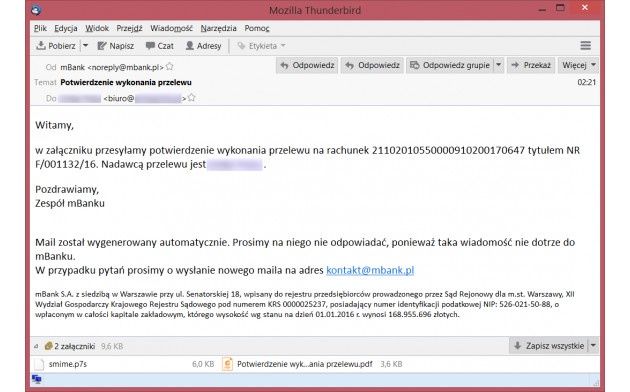Expand the Pobierz dropdown arrow
Screen dimensions: 630x392
pyautogui.click(x=85, y=46)
